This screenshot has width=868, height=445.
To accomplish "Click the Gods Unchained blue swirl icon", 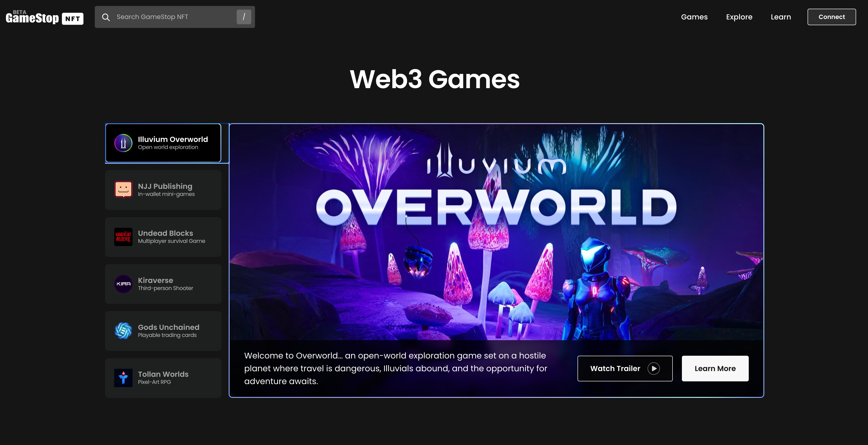I will point(123,331).
